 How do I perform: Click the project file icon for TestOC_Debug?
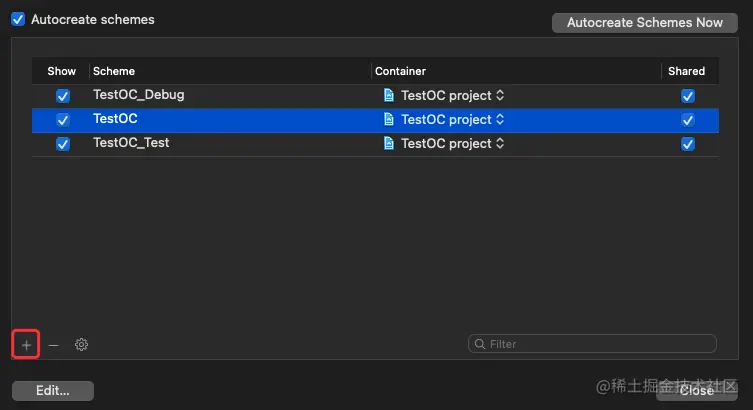point(389,95)
